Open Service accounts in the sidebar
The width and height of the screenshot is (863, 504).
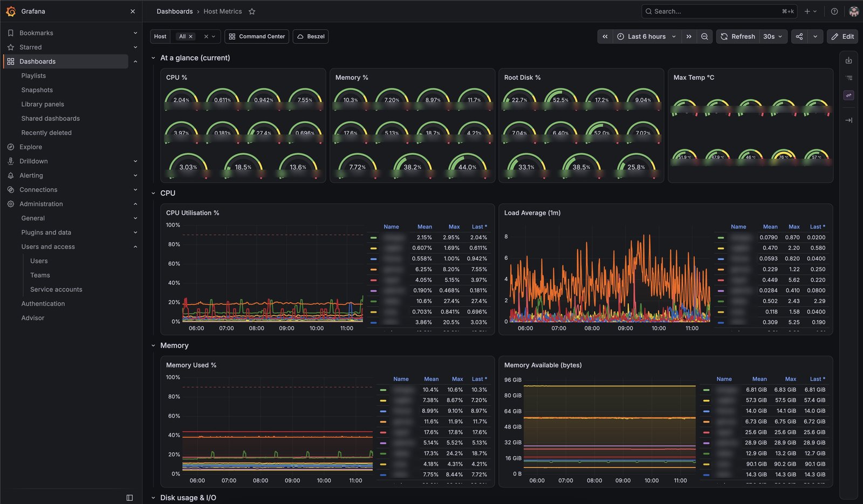56,289
